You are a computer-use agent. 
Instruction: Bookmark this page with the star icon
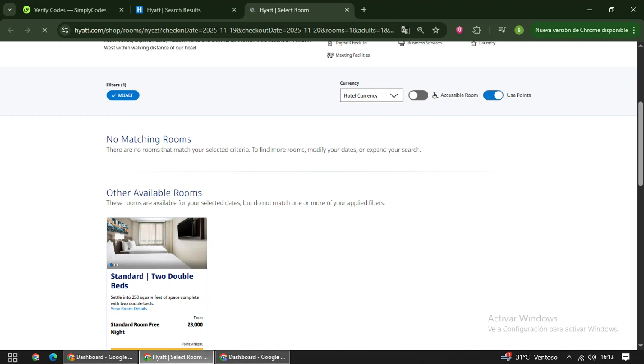(x=436, y=30)
